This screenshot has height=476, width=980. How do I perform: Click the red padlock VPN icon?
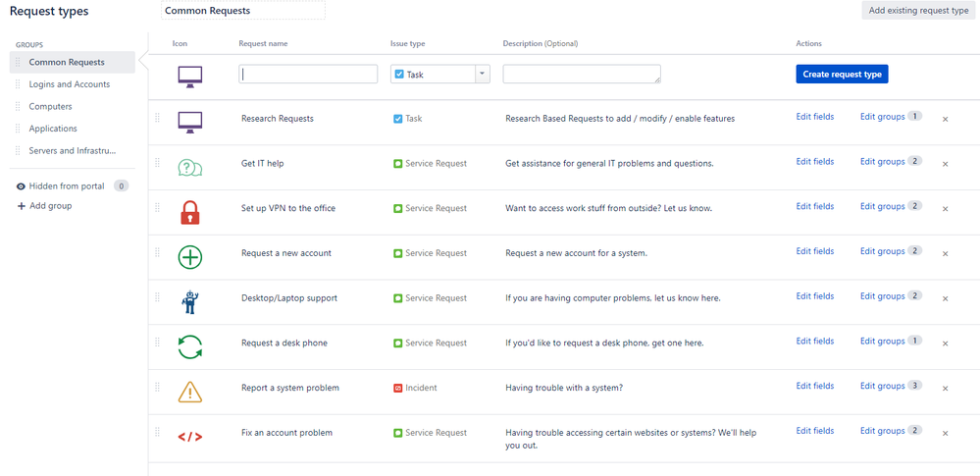pyautogui.click(x=190, y=211)
